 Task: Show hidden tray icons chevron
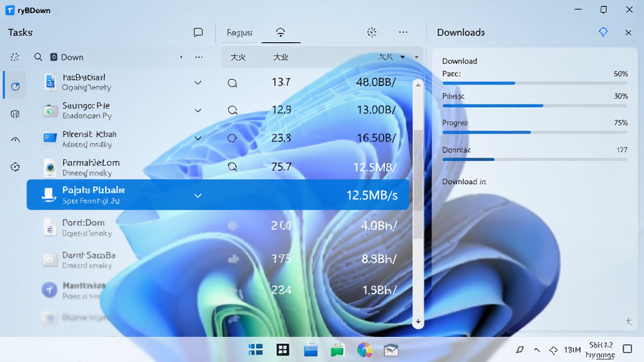click(537, 350)
